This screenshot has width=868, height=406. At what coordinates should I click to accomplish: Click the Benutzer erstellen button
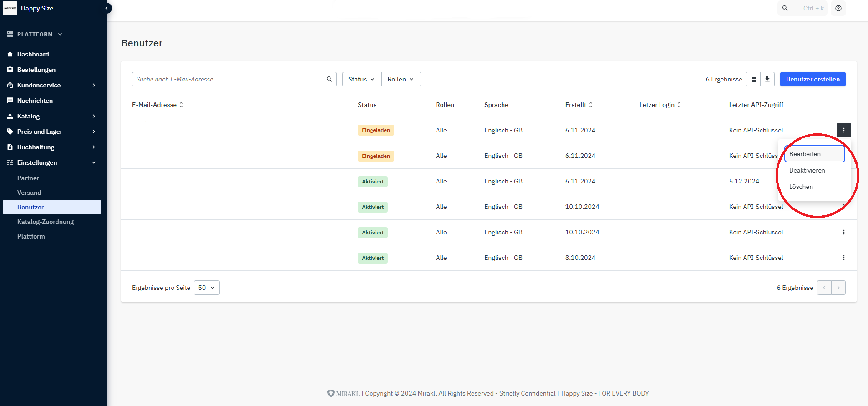[812, 79]
